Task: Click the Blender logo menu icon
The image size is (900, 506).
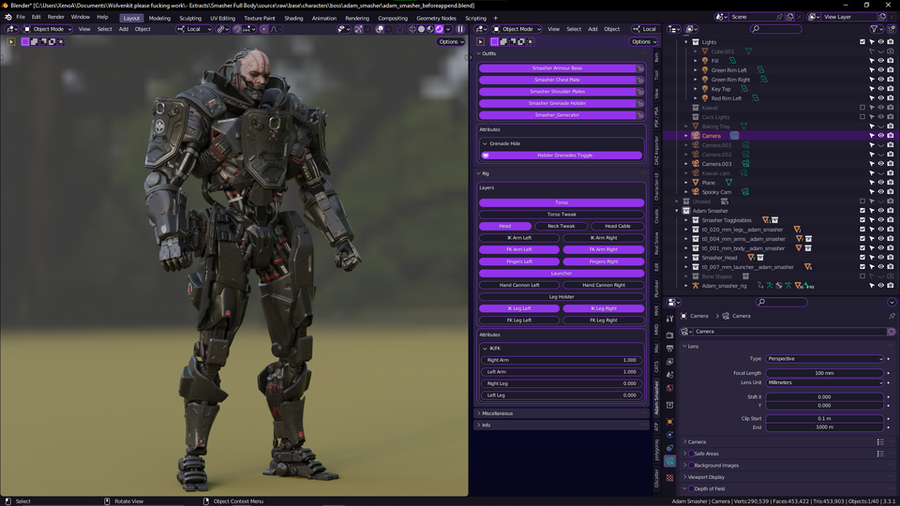Action: point(7,17)
